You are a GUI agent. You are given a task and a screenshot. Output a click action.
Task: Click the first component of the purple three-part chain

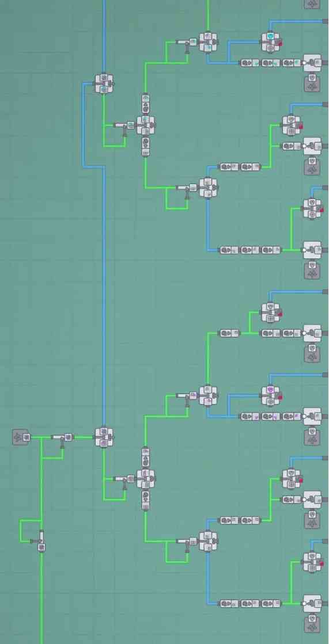point(250,417)
